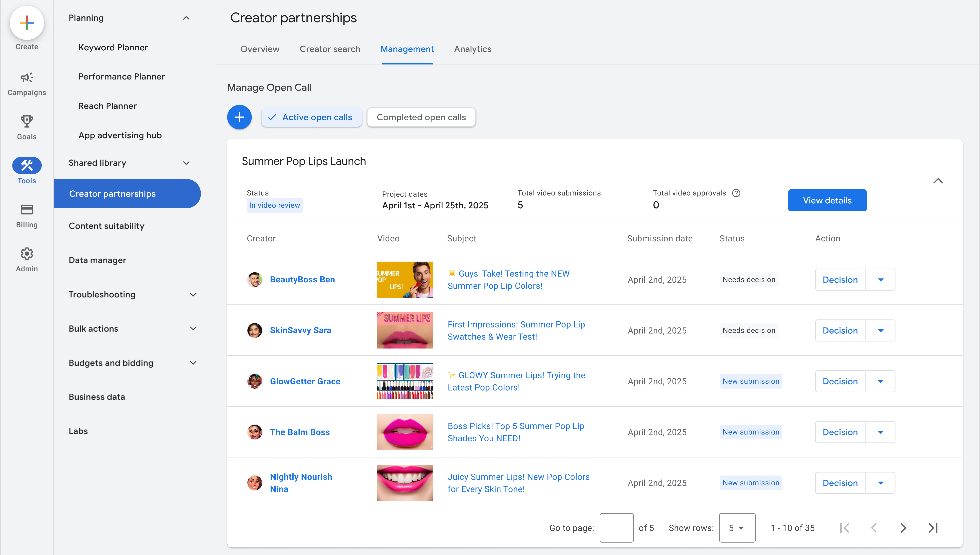Switch to the Overview tab
The width and height of the screenshot is (980, 555).
coord(260,49)
